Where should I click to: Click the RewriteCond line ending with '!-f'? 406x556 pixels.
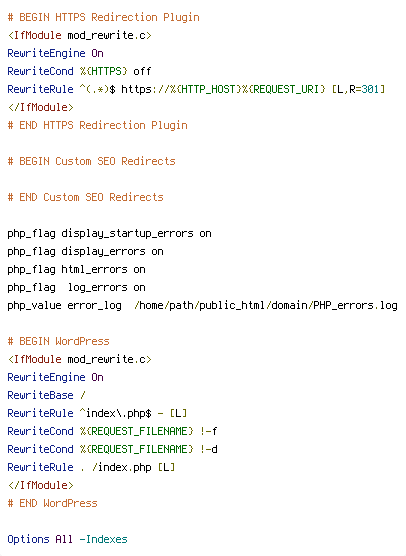[x=112, y=431]
